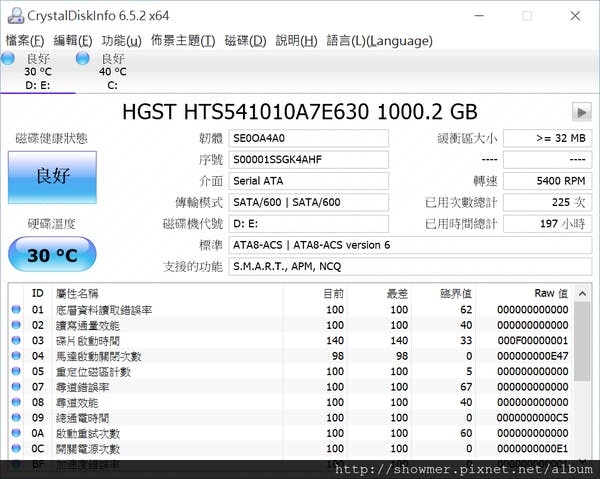Select the 碟片啟動時間 attribute row
Image resolution: width=600 pixels, height=479 pixels.
tap(290, 341)
